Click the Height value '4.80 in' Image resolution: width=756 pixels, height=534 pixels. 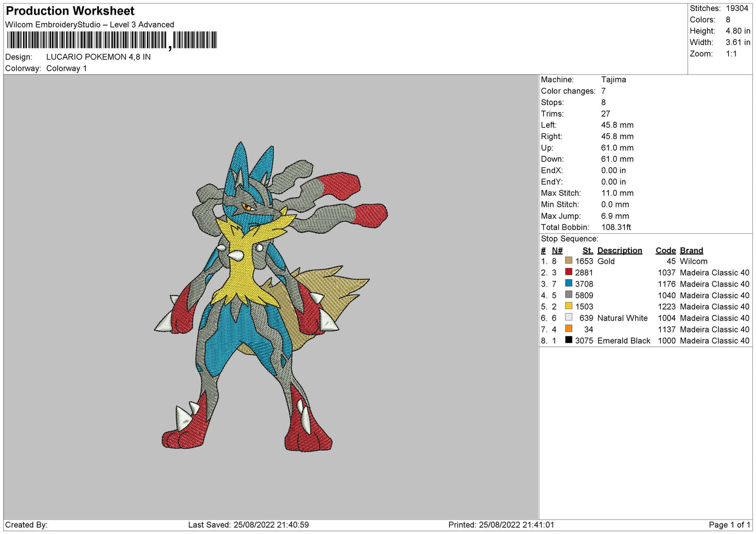tap(738, 31)
